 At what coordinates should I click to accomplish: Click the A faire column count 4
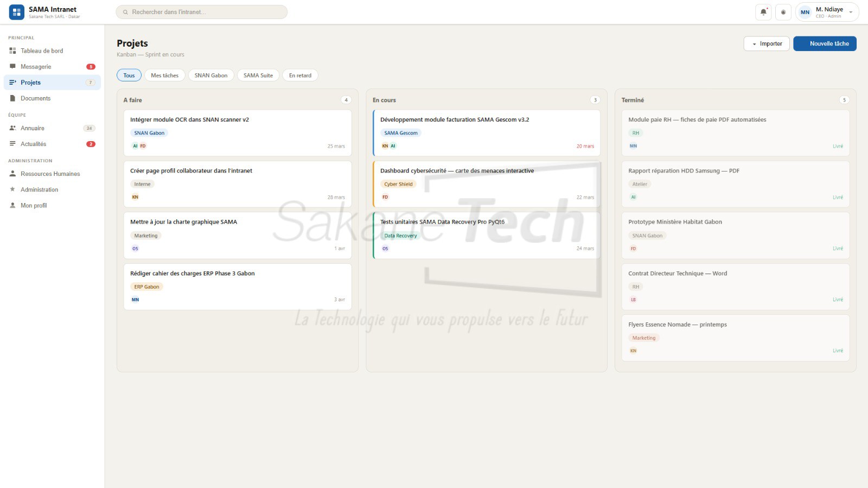(x=346, y=100)
